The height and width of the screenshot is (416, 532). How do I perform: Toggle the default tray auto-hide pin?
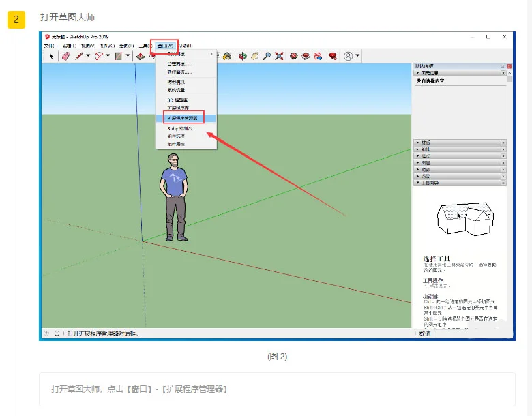click(x=503, y=66)
